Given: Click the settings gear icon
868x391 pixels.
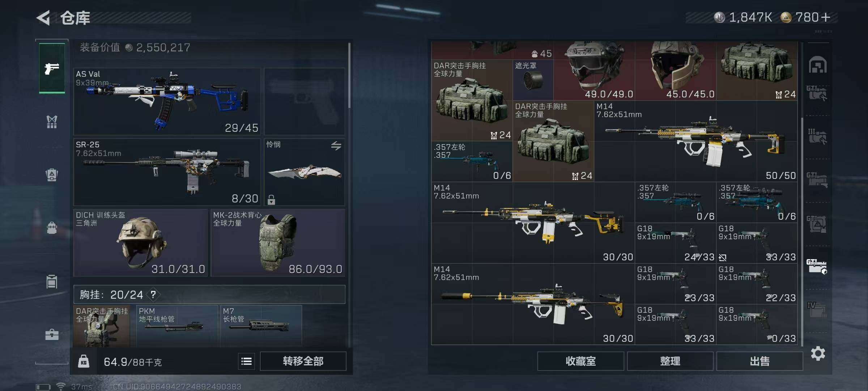Looking at the screenshot, I should pos(818,353).
